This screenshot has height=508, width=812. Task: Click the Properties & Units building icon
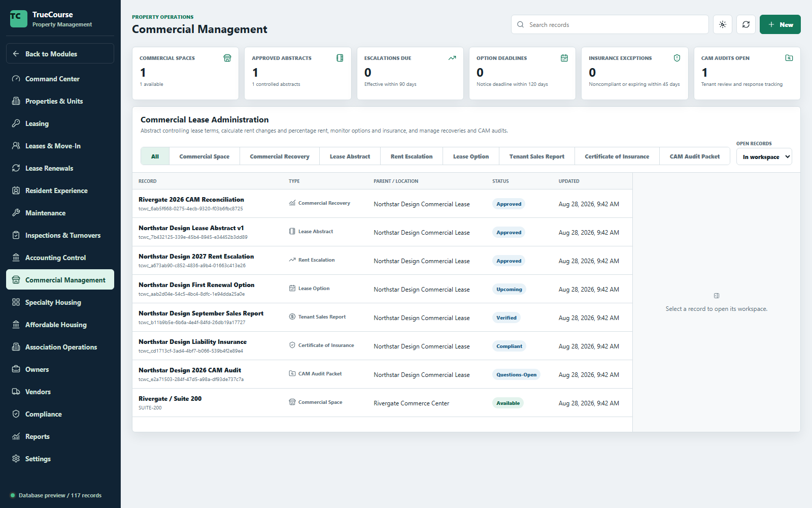(x=16, y=101)
